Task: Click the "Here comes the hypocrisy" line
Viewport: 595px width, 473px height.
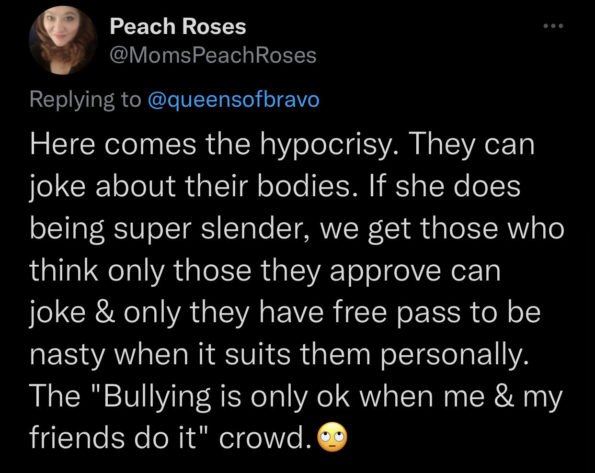Action: [282, 145]
